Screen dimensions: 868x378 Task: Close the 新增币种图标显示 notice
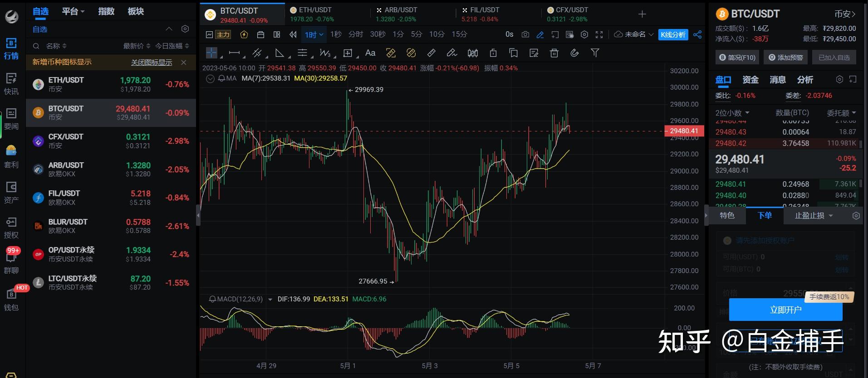pyautogui.click(x=184, y=63)
